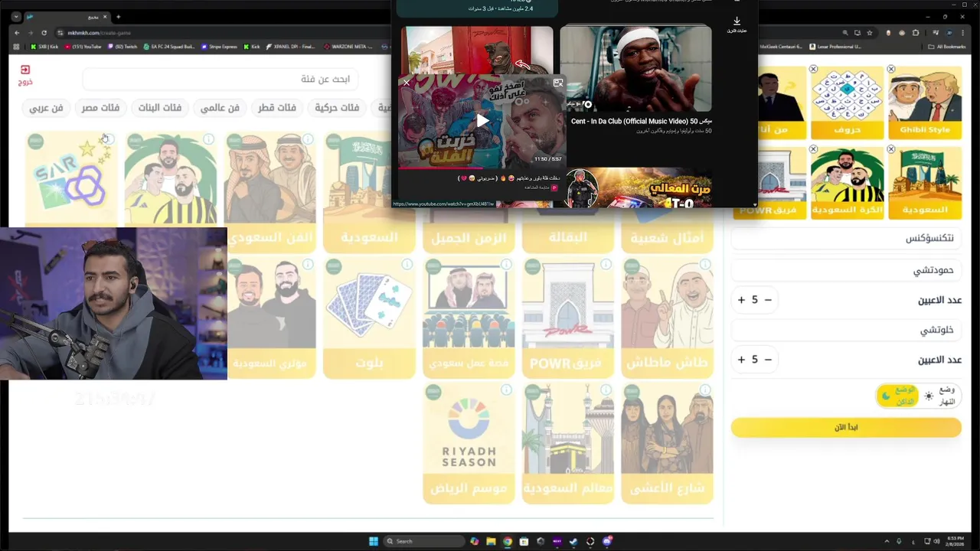980x551 pixels.
Task: Select the فئات البنات category chip
Action: click(x=160, y=108)
